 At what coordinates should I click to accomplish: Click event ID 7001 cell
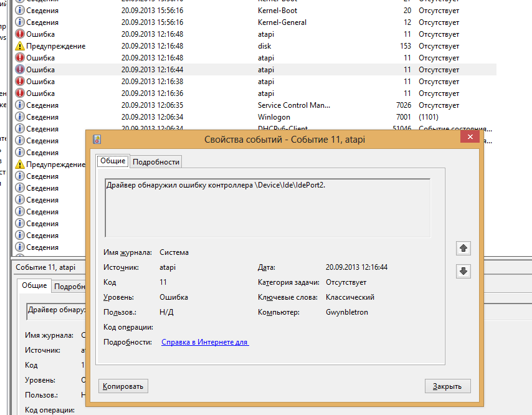[404, 117]
